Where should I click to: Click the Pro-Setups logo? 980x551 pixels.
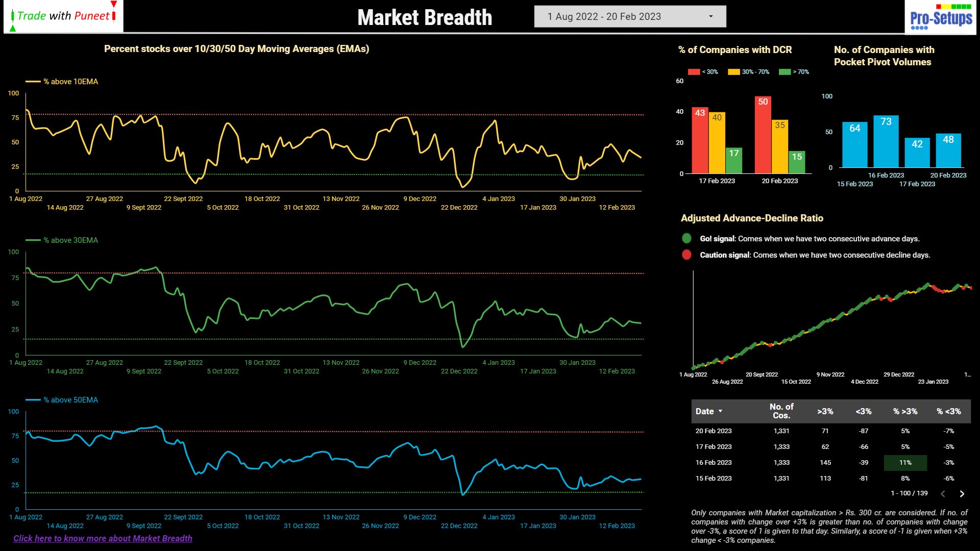941,18
